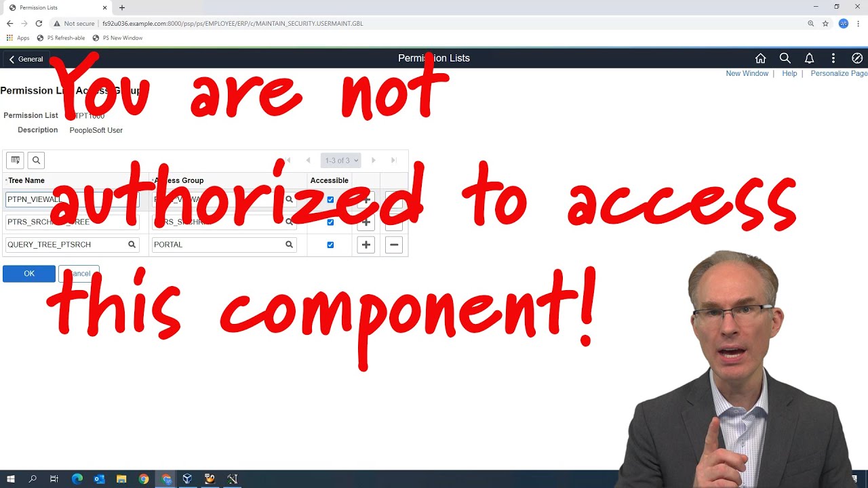This screenshot has width=868, height=488.
Task: Open PS New Window bookmark
Action: [x=117, y=38]
